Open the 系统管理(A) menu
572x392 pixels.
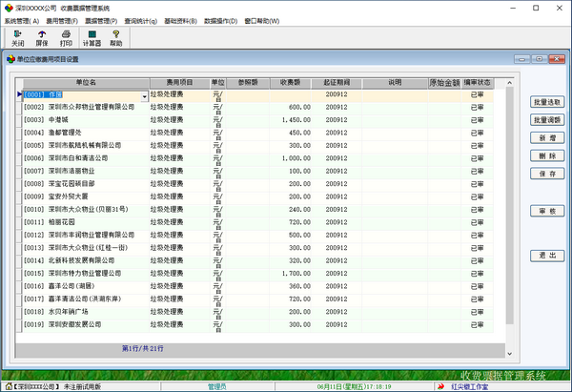22,20
